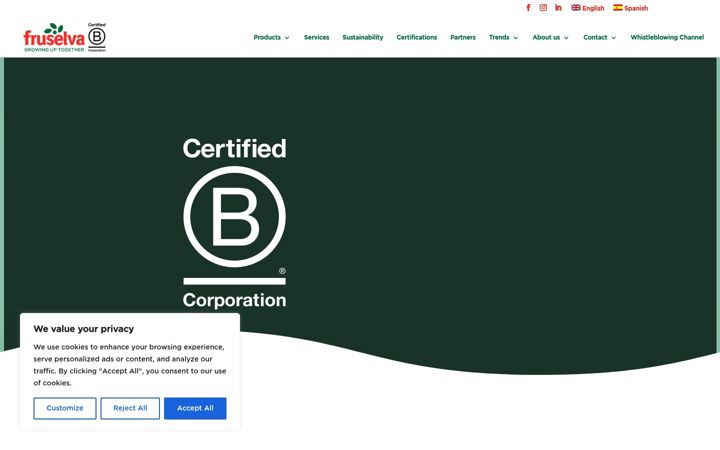Open the Whistleblowing Channel link

pyautogui.click(x=667, y=37)
